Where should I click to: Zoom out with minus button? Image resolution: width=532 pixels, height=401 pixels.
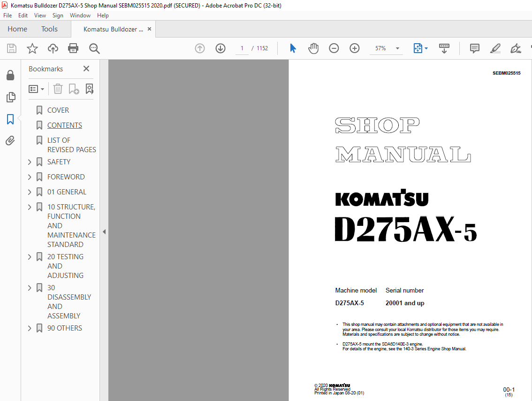pyautogui.click(x=334, y=48)
